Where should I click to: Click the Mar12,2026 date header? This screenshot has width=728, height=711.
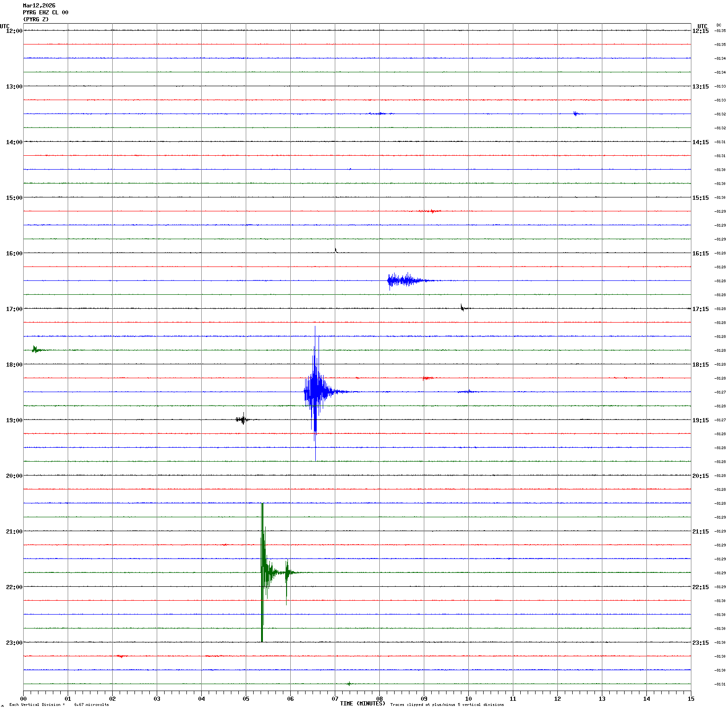click(39, 6)
